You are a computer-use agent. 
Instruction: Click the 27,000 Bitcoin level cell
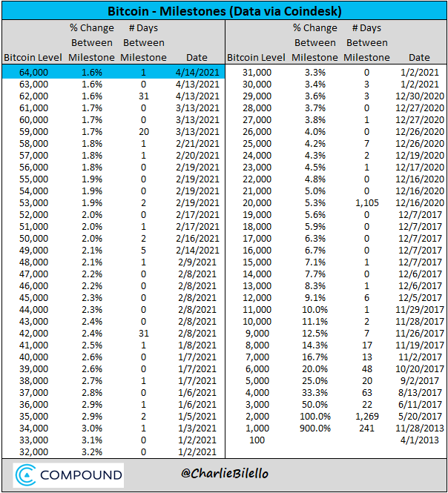coord(257,120)
